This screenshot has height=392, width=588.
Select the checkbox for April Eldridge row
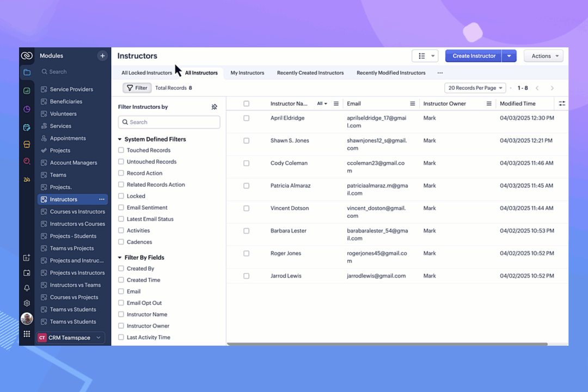tap(246, 118)
